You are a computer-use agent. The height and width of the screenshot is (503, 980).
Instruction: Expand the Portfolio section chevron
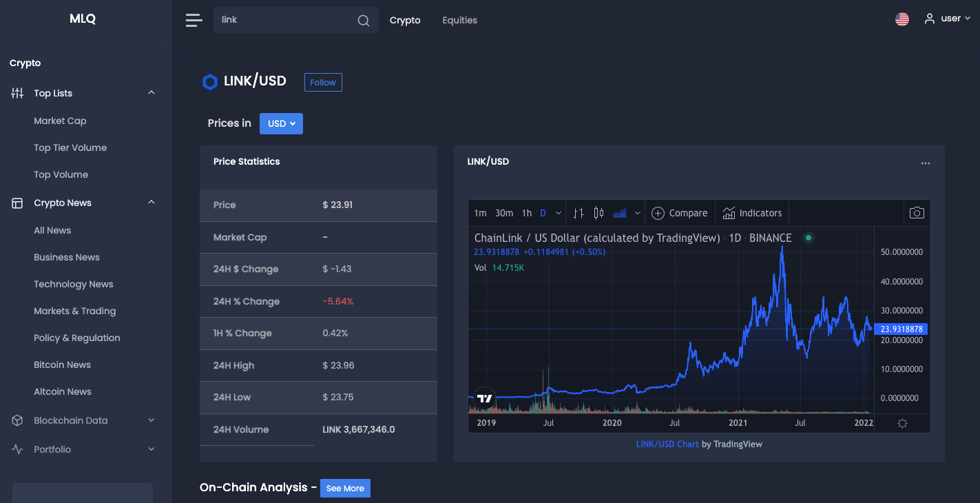click(152, 449)
